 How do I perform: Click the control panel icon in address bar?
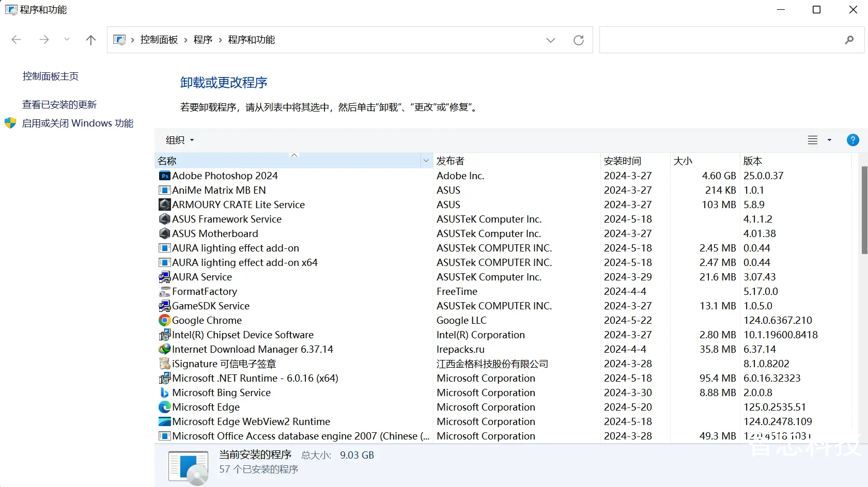(x=119, y=40)
